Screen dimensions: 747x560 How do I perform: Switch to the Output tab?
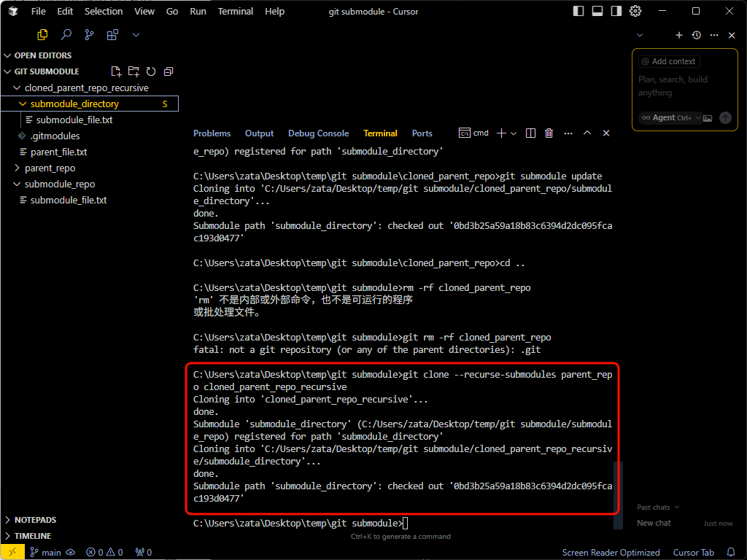(259, 133)
